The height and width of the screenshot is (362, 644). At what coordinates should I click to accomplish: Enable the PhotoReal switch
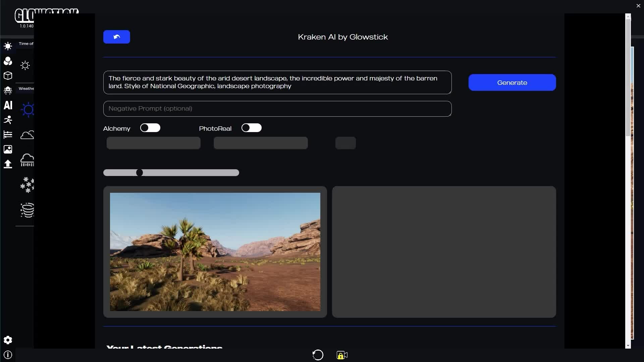(252, 128)
